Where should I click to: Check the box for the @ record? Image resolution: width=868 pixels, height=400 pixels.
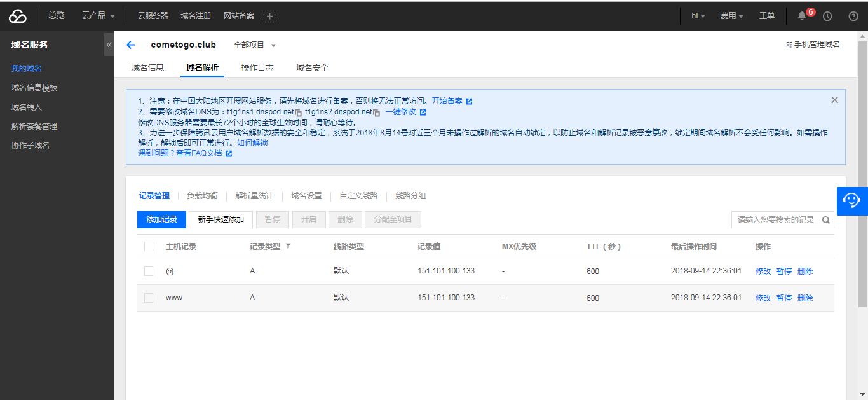click(x=149, y=271)
